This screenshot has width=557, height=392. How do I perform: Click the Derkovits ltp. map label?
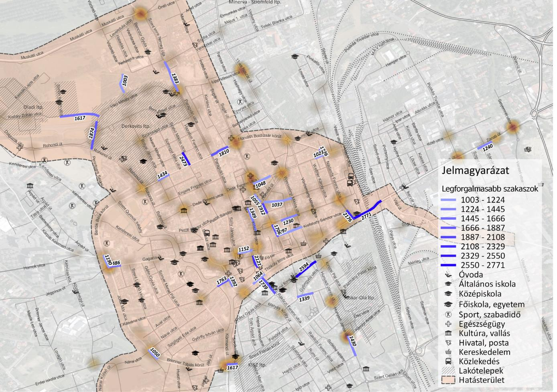tap(136, 126)
